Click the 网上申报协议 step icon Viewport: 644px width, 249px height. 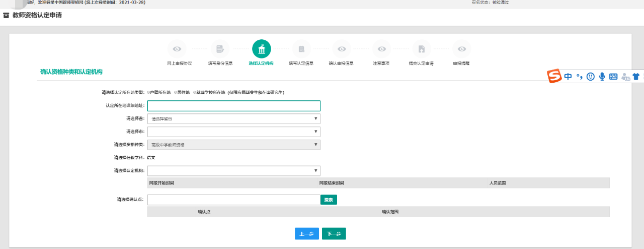coord(177,49)
